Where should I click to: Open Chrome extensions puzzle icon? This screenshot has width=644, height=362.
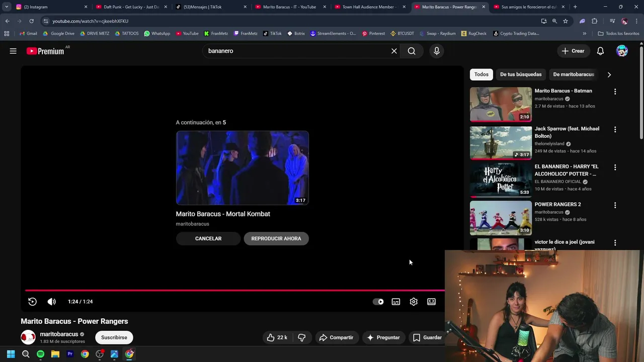click(x=594, y=21)
